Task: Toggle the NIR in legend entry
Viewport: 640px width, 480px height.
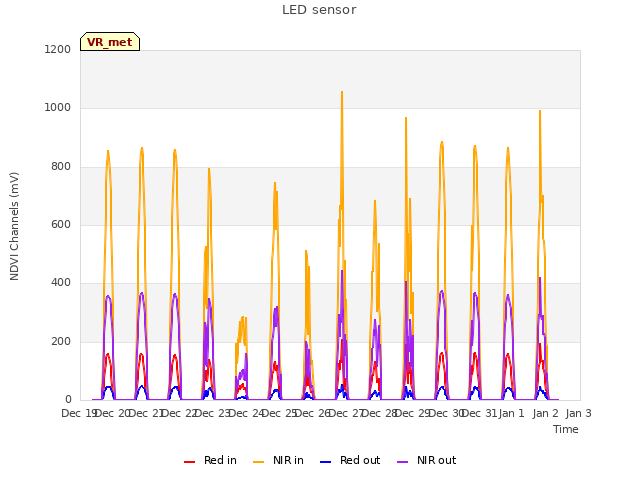Action: [x=278, y=460]
